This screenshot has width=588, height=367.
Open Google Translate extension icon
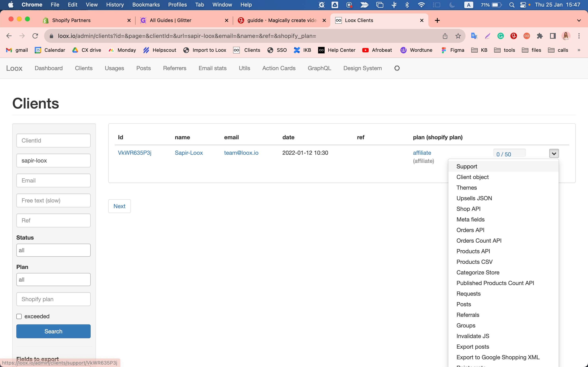(474, 36)
